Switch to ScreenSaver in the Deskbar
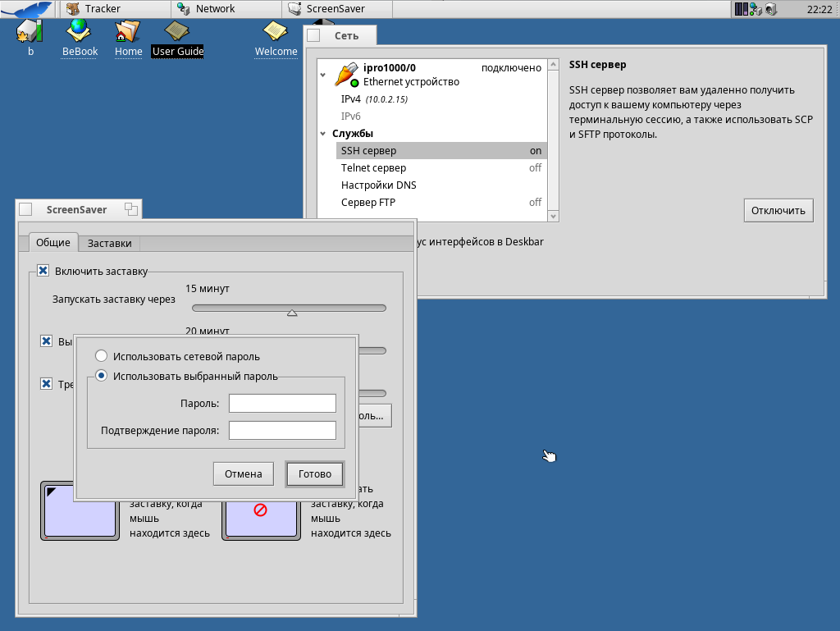The width and height of the screenshot is (840, 631). tap(337, 8)
